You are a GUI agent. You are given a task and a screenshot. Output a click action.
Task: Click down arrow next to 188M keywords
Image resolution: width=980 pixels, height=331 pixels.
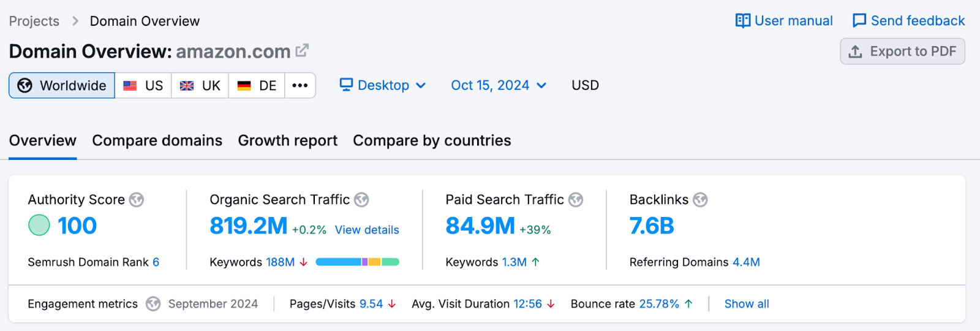304,262
